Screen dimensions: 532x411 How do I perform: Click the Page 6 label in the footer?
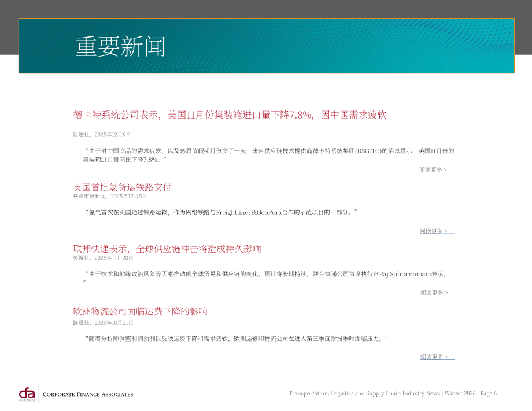point(488,393)
